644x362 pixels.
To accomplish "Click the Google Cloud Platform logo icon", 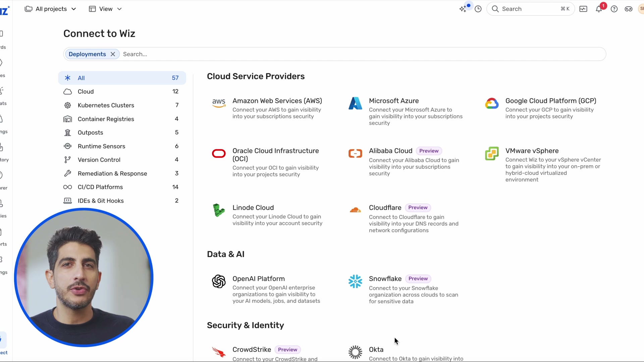I will (x=492, y=103).
